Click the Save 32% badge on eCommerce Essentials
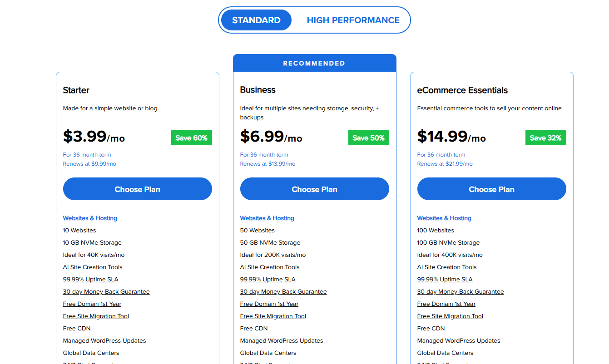The height and width of the screenshot is (364, 609). click(x=545, y=137)
